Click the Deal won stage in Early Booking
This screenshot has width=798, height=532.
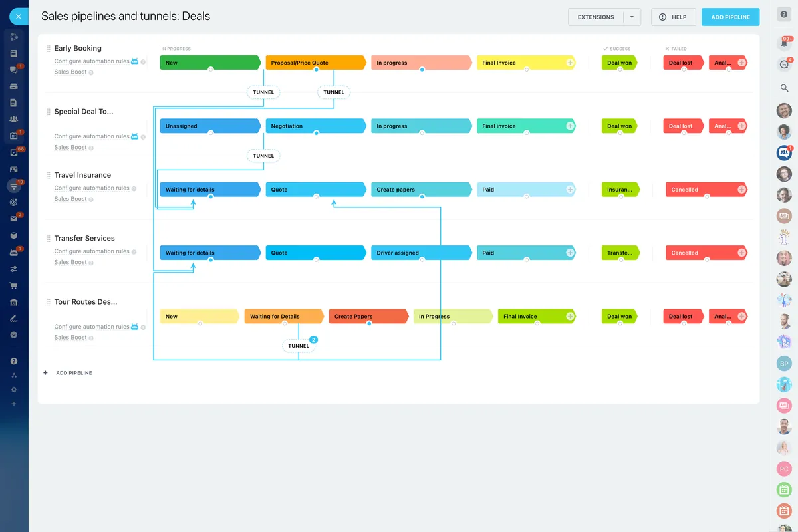(x=620, y=63)
